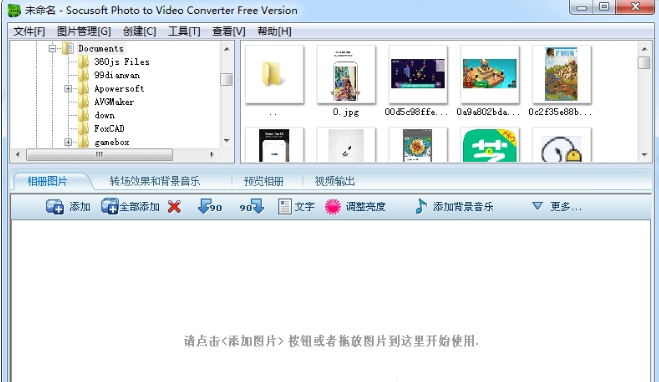Click folder tree horizontal scroll right arrow
659x382 pixels.
pos(212,154)
